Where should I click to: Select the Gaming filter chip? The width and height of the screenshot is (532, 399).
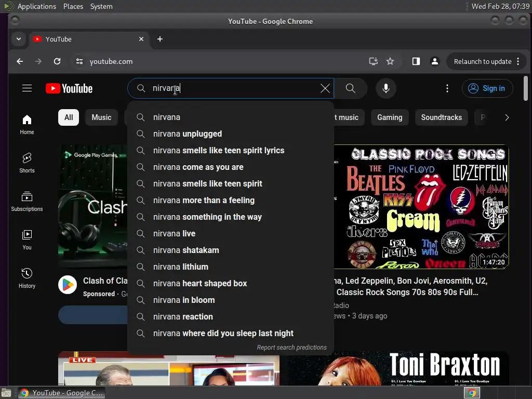pyautogui.click(x=390, y=117)
